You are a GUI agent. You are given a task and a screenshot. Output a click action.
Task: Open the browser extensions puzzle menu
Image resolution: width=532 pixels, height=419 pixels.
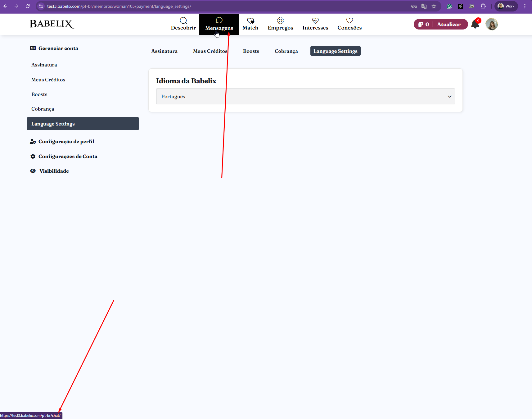coord(483,6)
